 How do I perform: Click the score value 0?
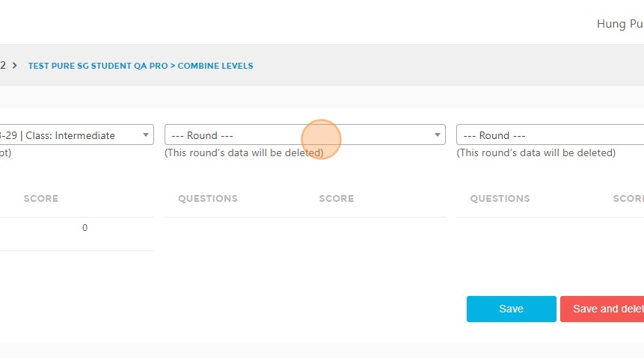coord(85,228)
